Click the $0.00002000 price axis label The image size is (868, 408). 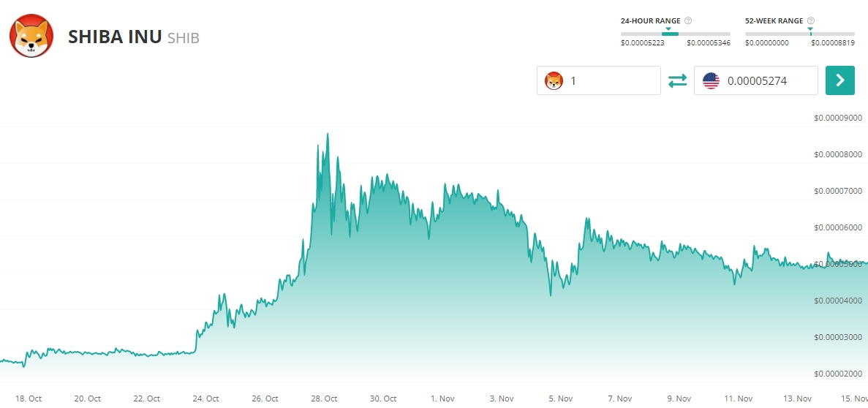[839, 374]
